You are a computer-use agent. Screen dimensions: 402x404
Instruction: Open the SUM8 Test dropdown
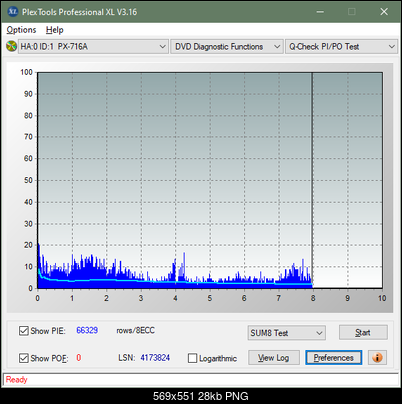click(287, 333)
